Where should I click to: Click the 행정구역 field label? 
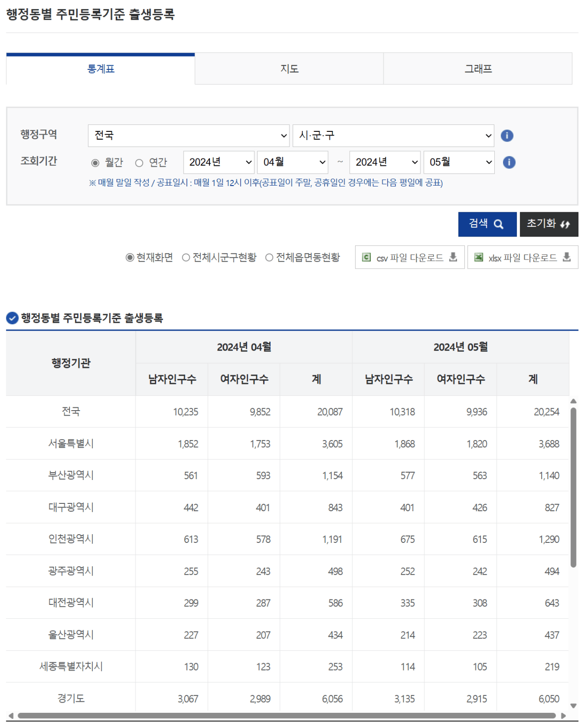click(x=39, y=135)
